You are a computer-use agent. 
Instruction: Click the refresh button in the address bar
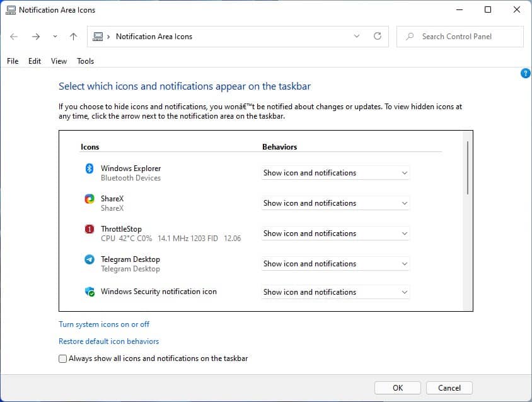pos(377,37)
